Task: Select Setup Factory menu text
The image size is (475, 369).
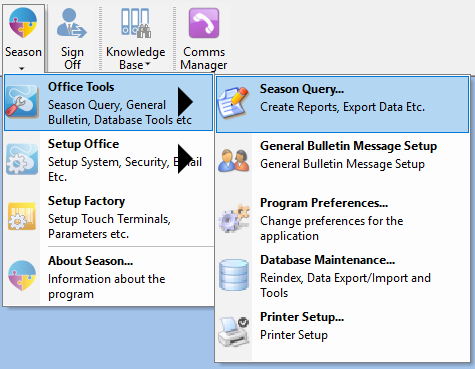Action: point(86,201)
